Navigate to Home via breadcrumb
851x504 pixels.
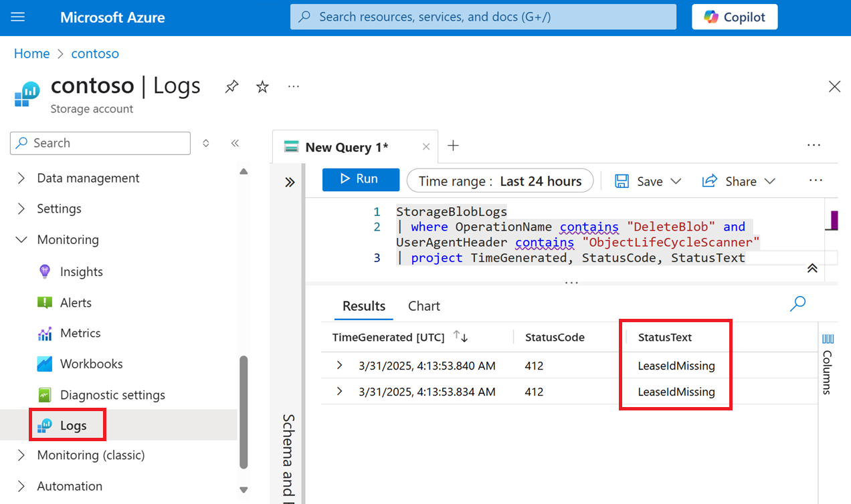(31, 53)
